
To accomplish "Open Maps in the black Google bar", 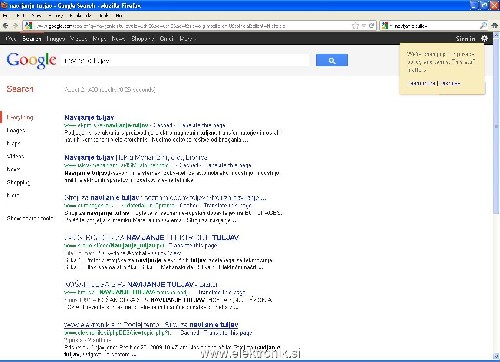I will coord(99,39).
